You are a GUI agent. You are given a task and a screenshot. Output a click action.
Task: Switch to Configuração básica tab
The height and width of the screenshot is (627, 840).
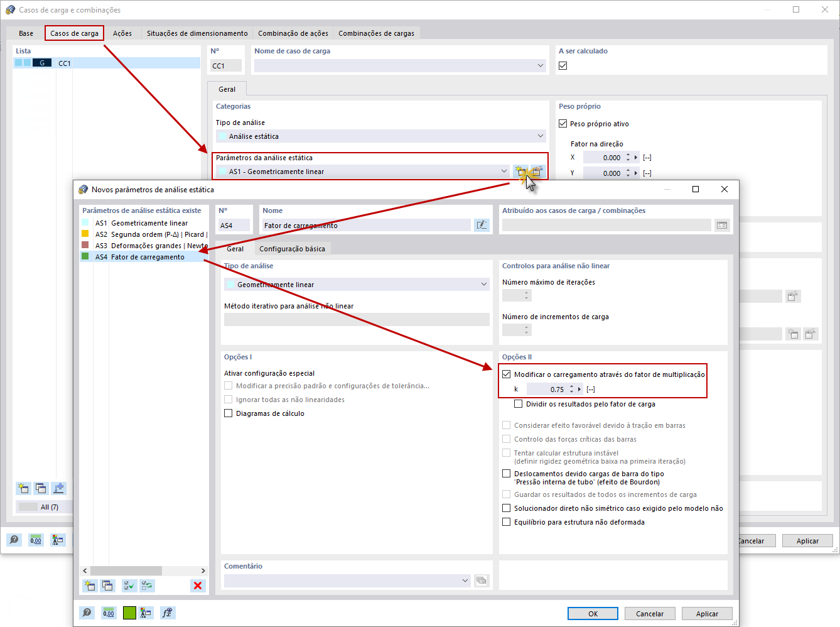292,249
